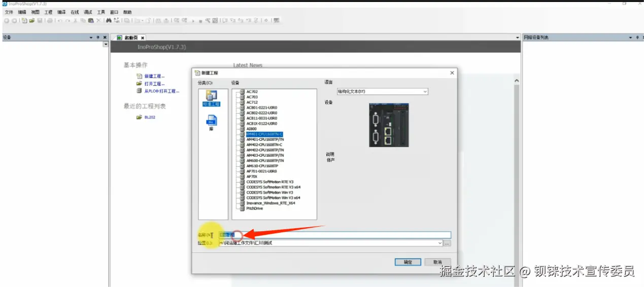Open the 编辑 menu

coord(22,12)
